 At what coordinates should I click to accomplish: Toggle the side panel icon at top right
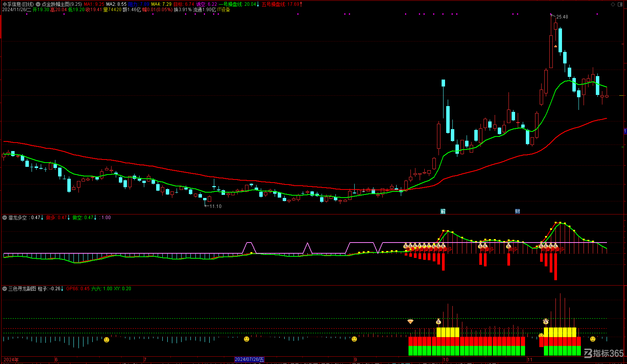point(620,4)
